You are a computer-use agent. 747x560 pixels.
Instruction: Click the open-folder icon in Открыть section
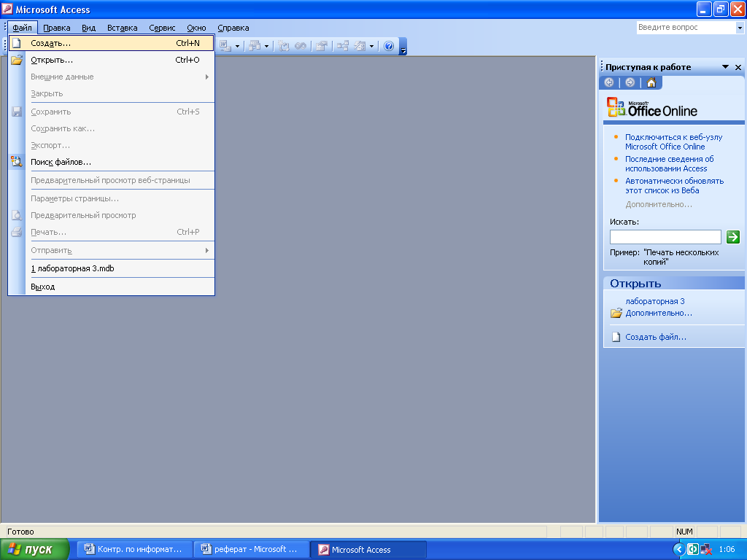616,313
